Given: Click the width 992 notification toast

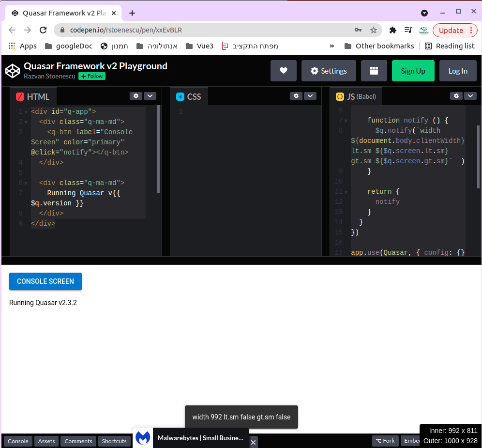Looking at the screenshot, I should pos(241,417).
